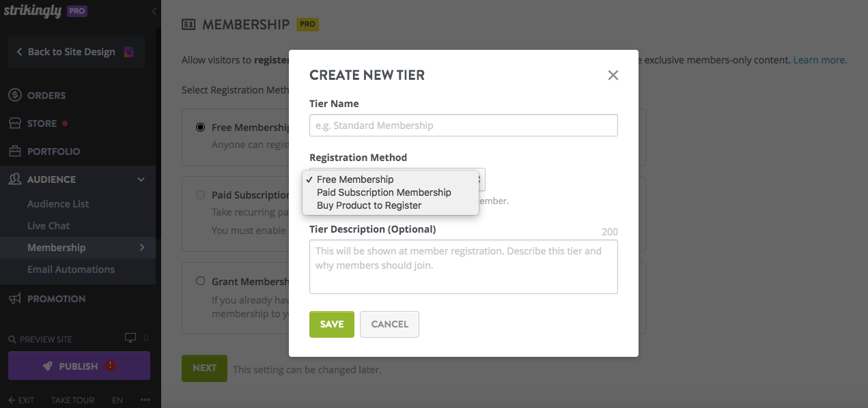868x408 pixels.
Task: Click the Promotion megaphone icon
Action: [16, 298]
